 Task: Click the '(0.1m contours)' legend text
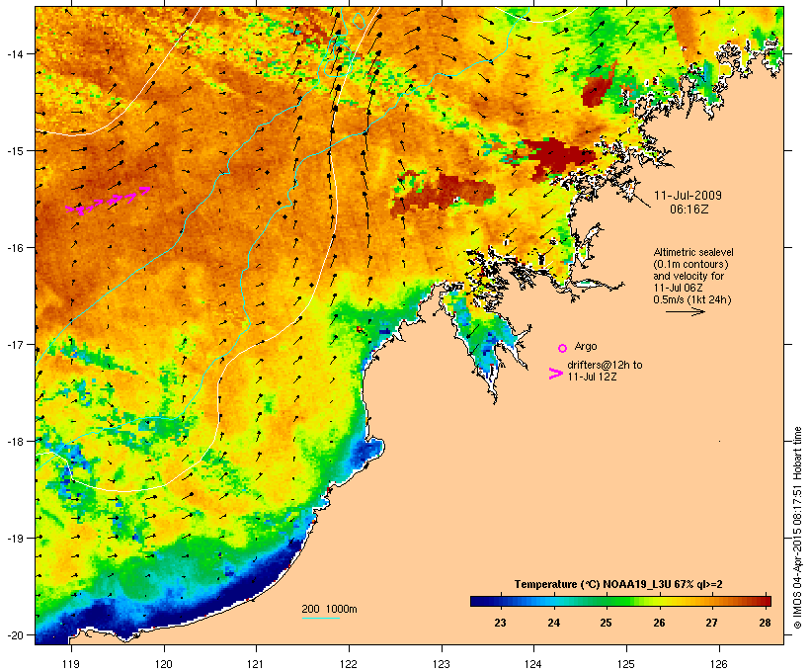[690, 264]
